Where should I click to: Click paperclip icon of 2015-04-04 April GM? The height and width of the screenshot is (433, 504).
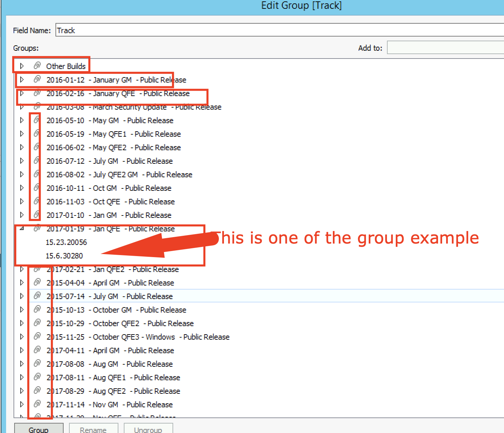[x=37, y=282]
